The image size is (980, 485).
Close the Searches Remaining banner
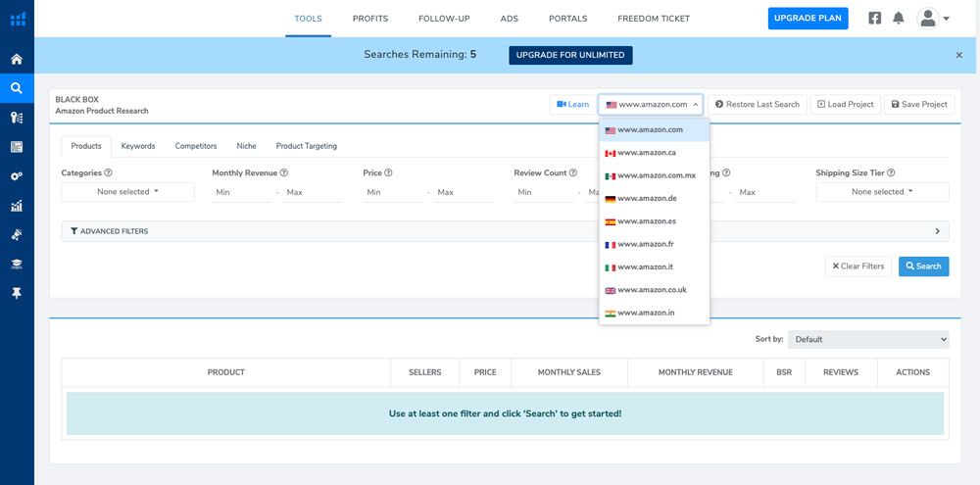958,55
